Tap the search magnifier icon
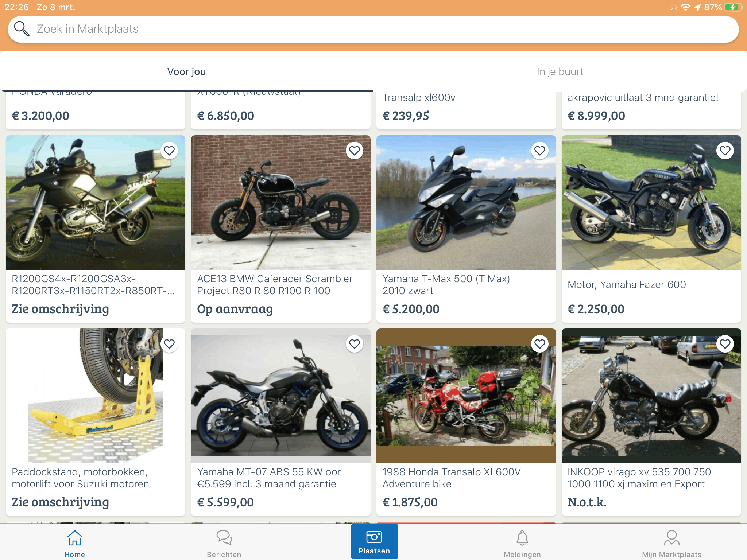The height and width of the screenshot is (560, 747). 21,29
